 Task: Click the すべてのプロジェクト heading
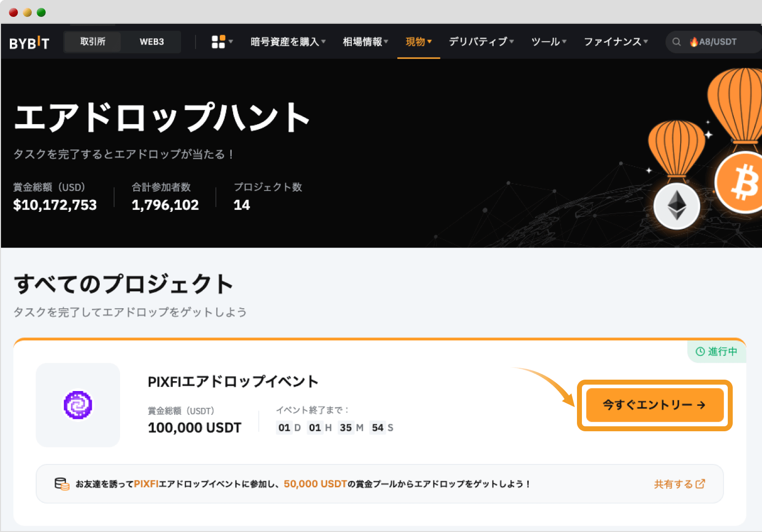124,284
